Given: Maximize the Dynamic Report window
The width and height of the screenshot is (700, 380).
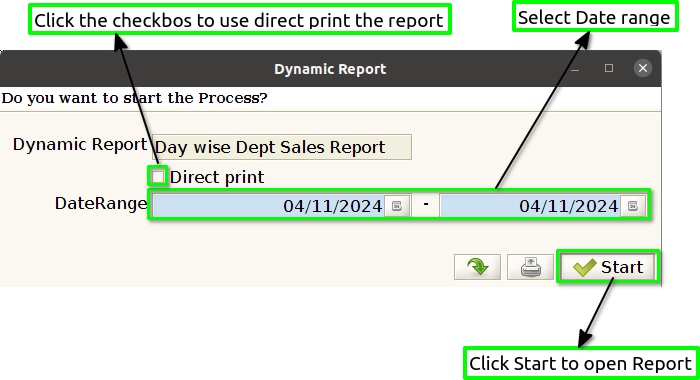Looking at the screenshot, I should (608, 68).
